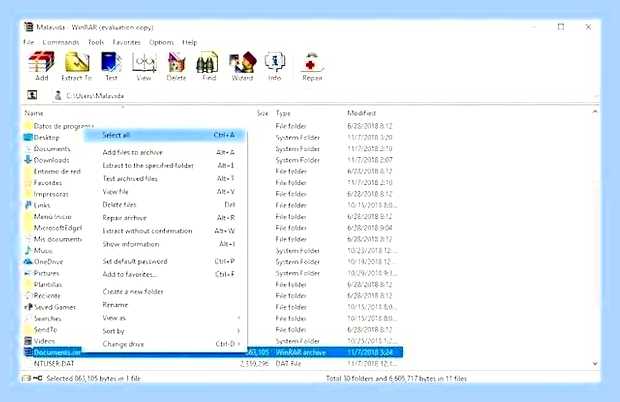Open the Commands menu
The image size is (620, 402).
point(61,42)
